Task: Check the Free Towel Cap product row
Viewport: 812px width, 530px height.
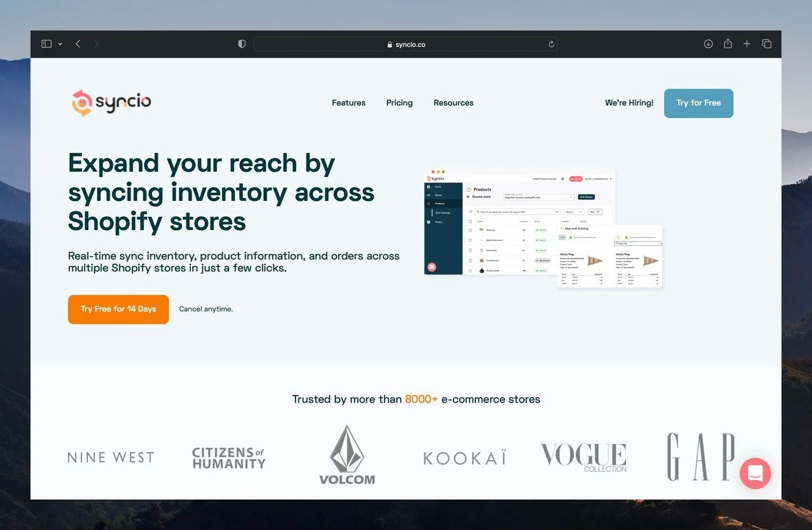Action: (x=470, y=261)
